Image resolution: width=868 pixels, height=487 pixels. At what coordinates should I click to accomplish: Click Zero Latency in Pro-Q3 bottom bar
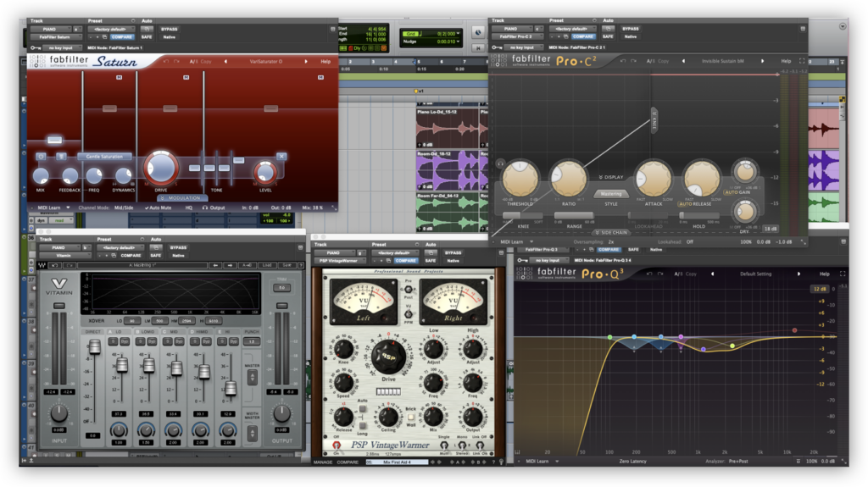pyautogui.click(x=632, y=461)
